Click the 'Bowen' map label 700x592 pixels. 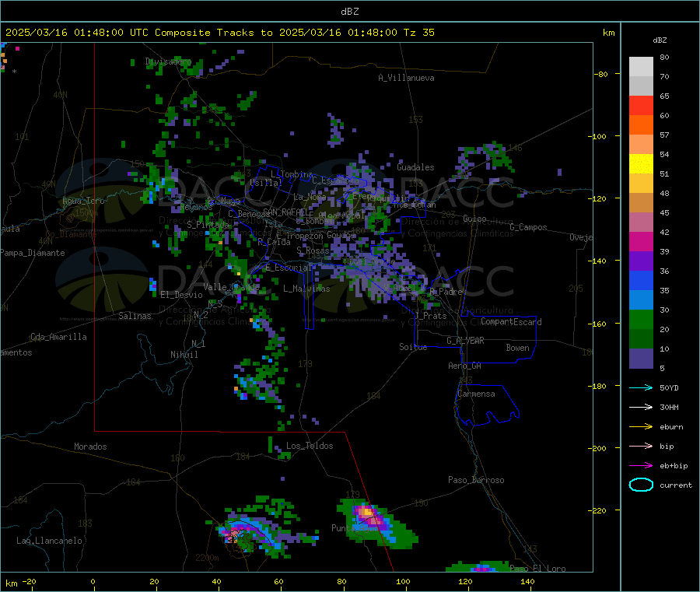click(x=517, y=348)
